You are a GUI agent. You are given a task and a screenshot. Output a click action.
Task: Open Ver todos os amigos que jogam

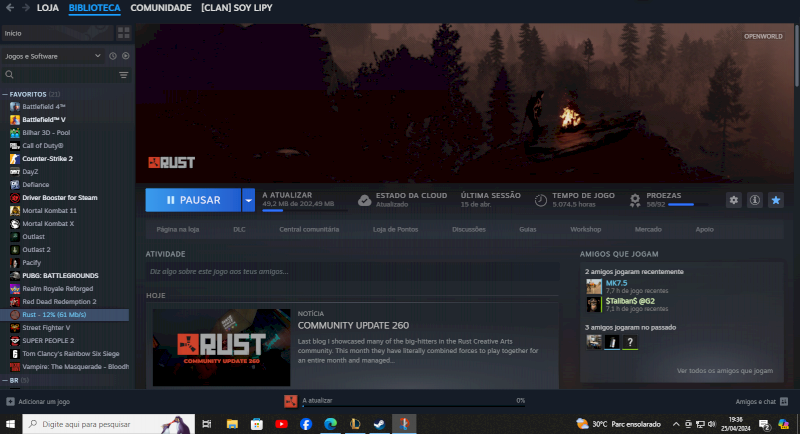(x=724, y=370)
